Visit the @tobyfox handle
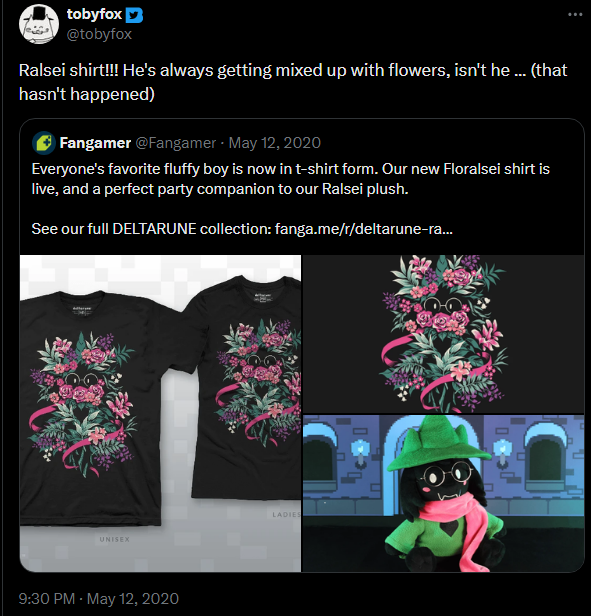 pos(99,35)
